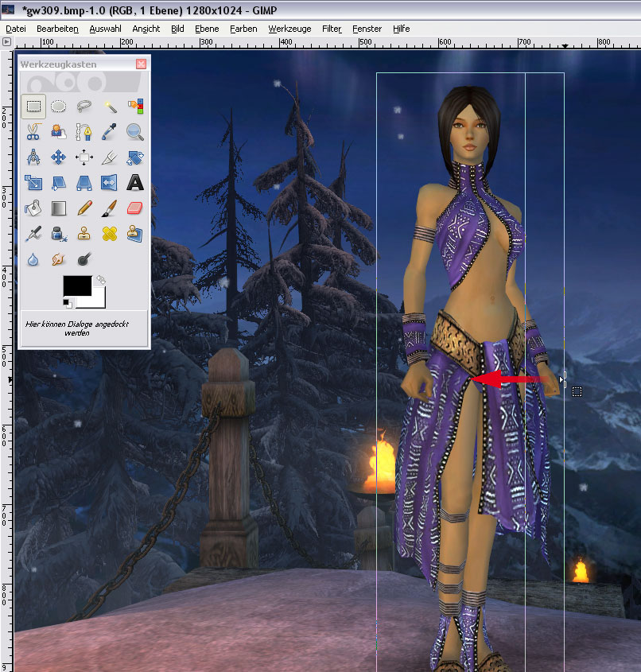Select the Color Picker eyedropper tool
This screenshot has width=641, height=672.
coord(110,131)
